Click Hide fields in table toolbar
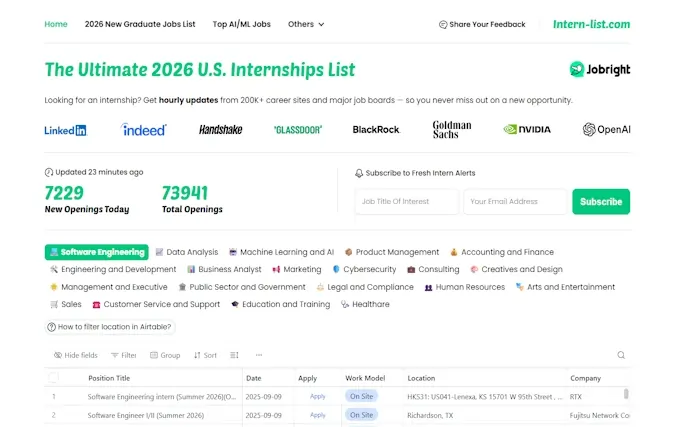695x427 pixels. click(75, 355)
